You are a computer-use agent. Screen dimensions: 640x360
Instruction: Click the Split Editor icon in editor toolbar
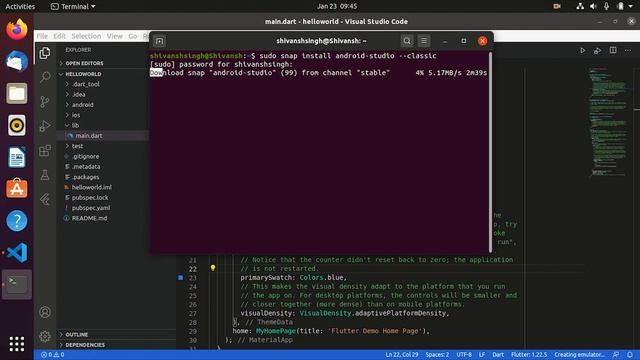pyautogui.click(x=613, y=50)
